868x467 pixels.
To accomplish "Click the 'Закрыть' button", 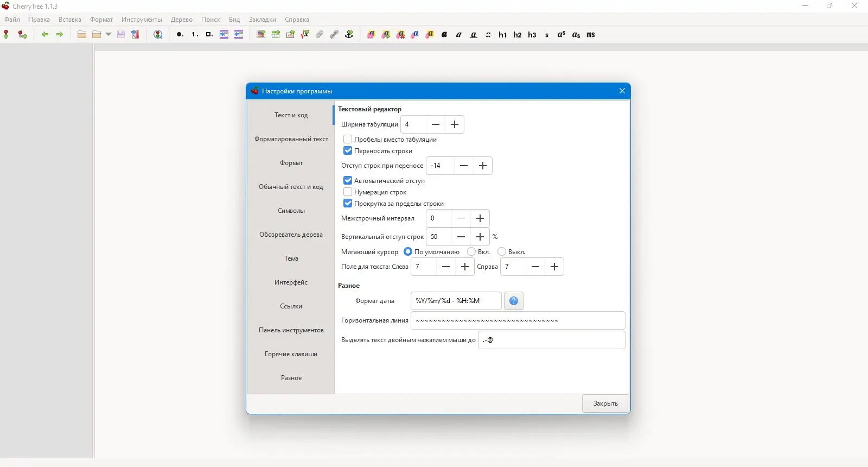I will [x=605, y=403].
